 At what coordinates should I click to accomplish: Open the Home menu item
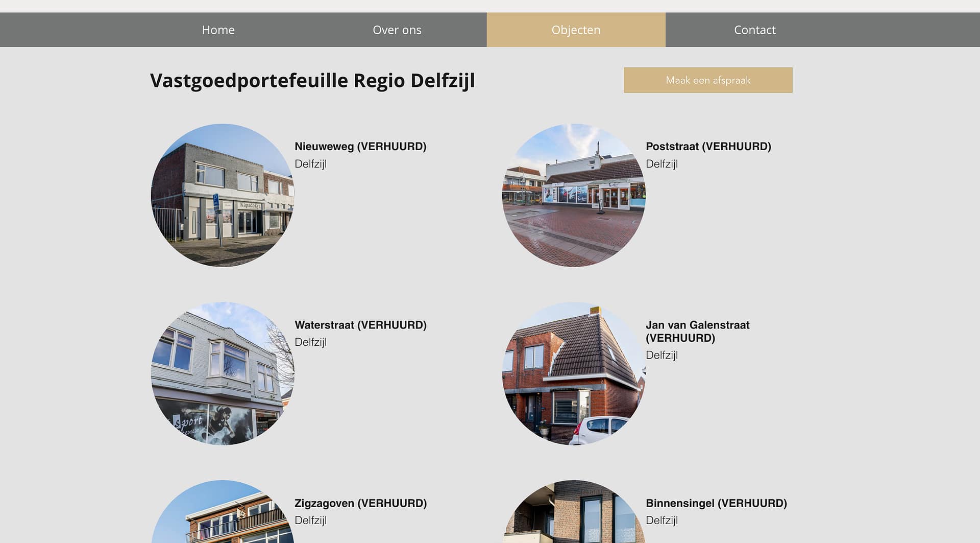point(218,30)
